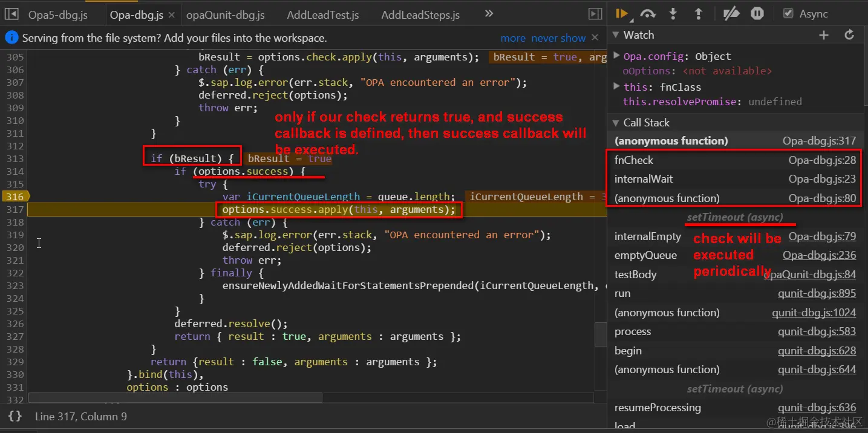The image size is (868, 433).
Task: Select the begin stack frame
Action: pos(735,351)
